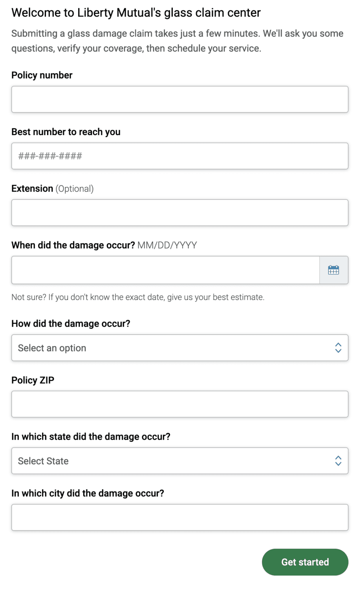The width and height of the screenshot is (364, 603).
Task: Focus the Policy ZIP input box
Action: point(179,404)
